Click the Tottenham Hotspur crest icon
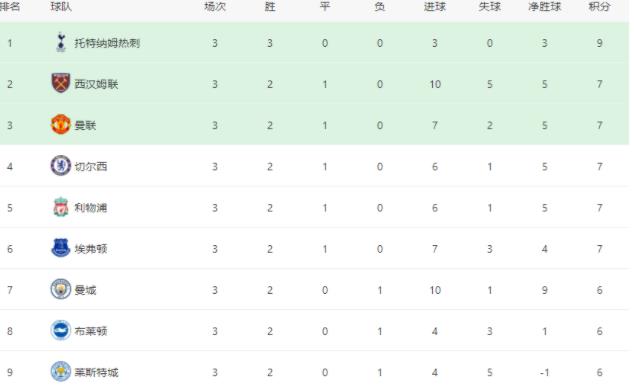636x388 pixels. [61, 43]
